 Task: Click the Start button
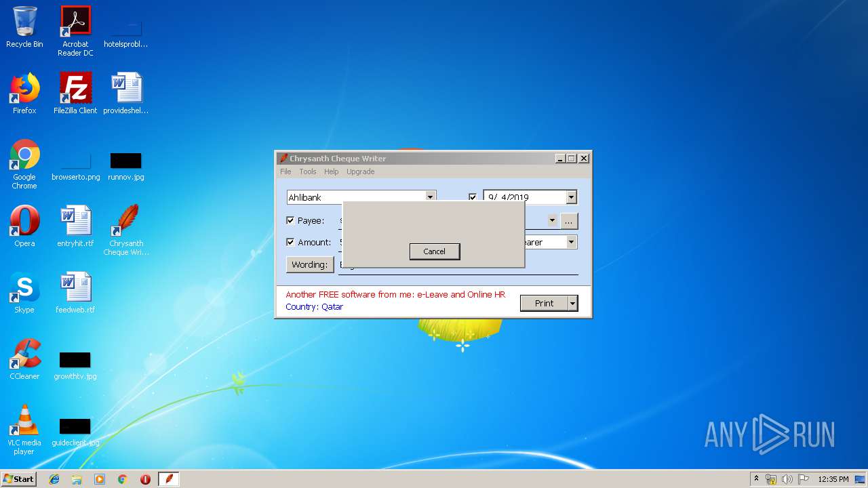(x=19, y=479)
